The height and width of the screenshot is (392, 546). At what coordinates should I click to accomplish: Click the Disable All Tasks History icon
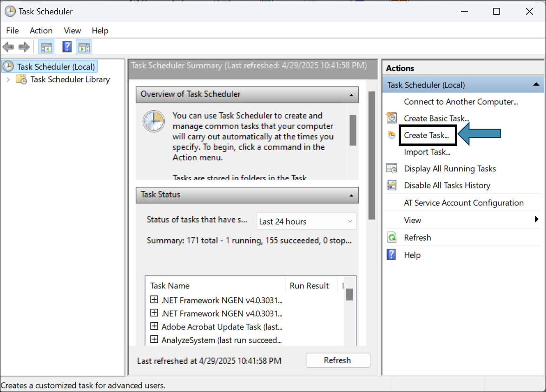392,185
